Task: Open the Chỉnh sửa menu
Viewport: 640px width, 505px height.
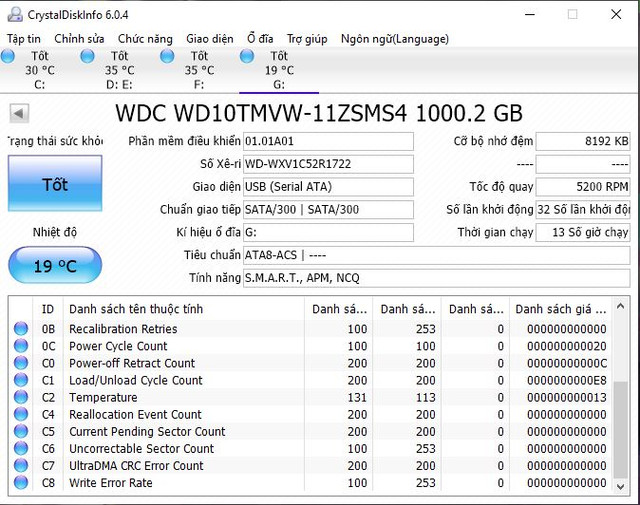Action: 79,39
